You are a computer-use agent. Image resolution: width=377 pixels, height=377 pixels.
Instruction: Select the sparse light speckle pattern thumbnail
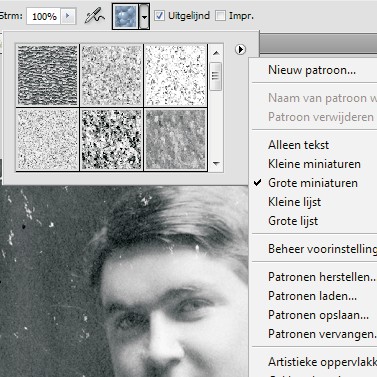(175, 75)
